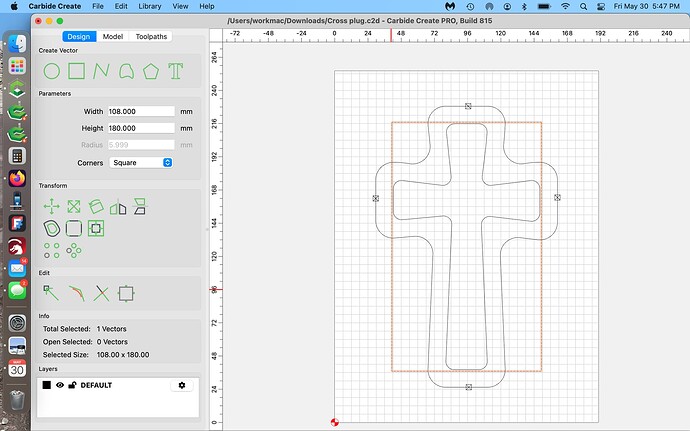Click the Fri May 30 5:47 PM clock

pyautogui.click(x=646, y=6)
